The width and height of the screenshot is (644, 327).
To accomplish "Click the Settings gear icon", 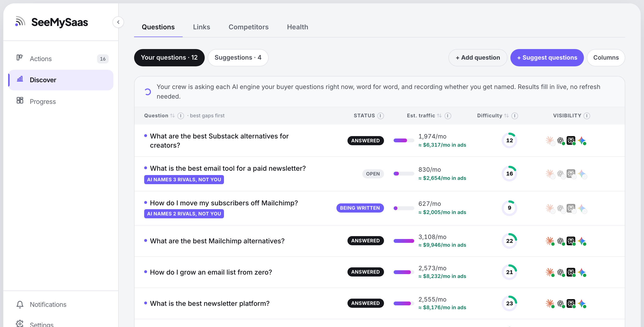I will pyautogui.click(x=19, y=323).
